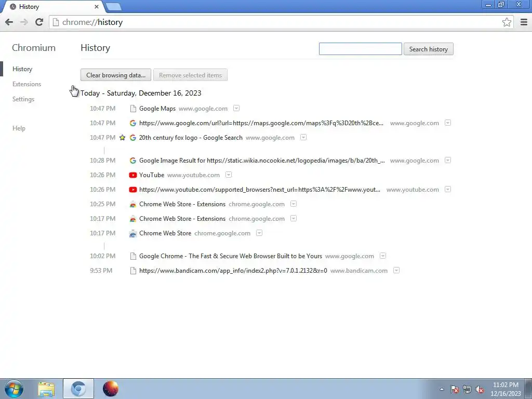Open dropdown for 10:17 PM Chrome Web Store - Extensions
The width and height of the screenshot is (532, 399).
coord(294,219)
